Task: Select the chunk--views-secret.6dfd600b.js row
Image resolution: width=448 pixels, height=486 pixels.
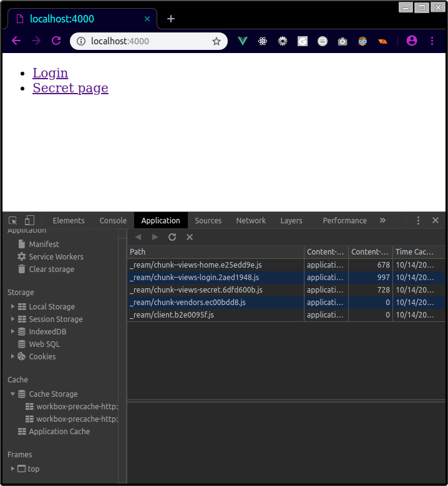Action: (x=286, y=290)
